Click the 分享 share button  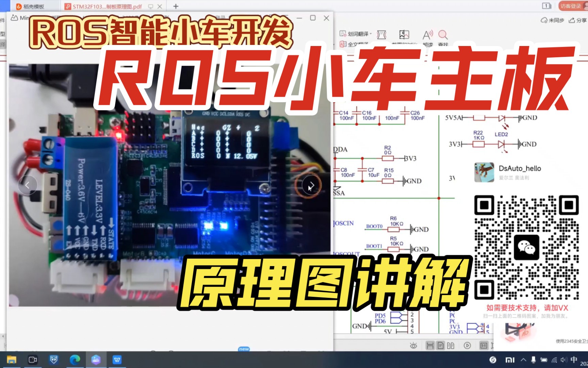(x=578, y=20)
